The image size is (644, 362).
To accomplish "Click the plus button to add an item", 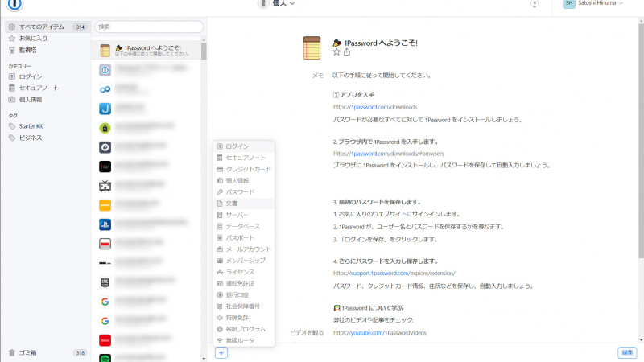I will tap(221, 353).
